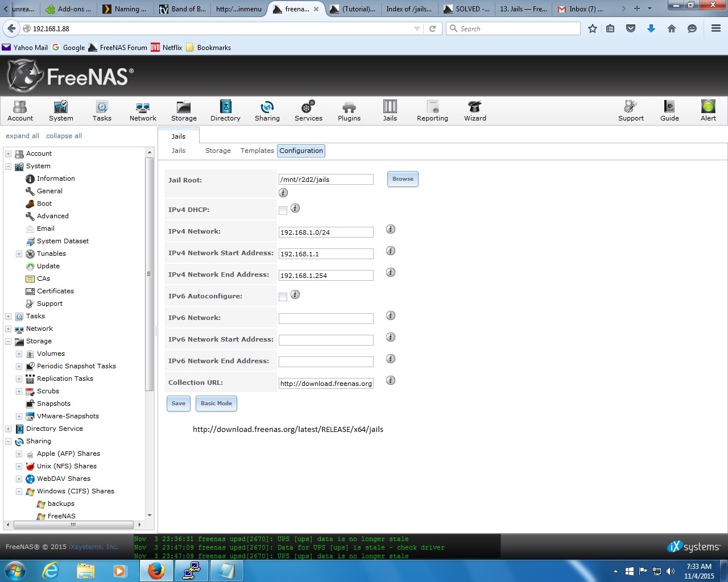
Task: Open the Plugins toolbar icon
Action: pos(349,111)
